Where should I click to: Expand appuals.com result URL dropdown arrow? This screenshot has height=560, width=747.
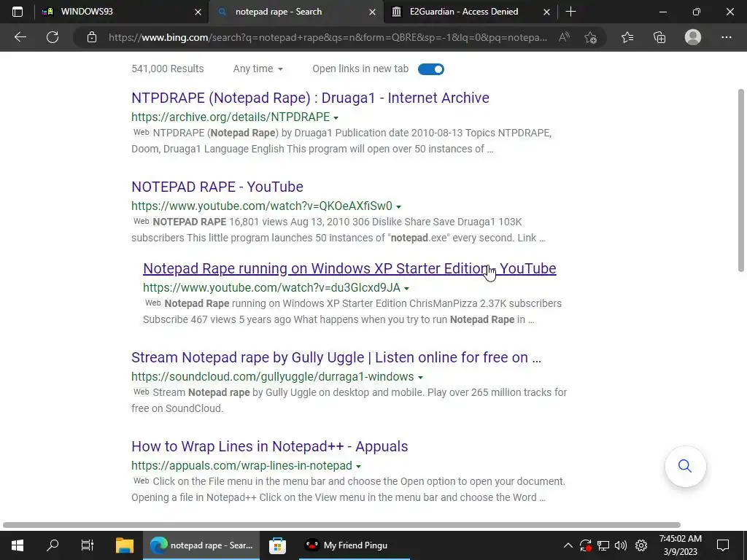pyautogui.click(x=358, y=466)
